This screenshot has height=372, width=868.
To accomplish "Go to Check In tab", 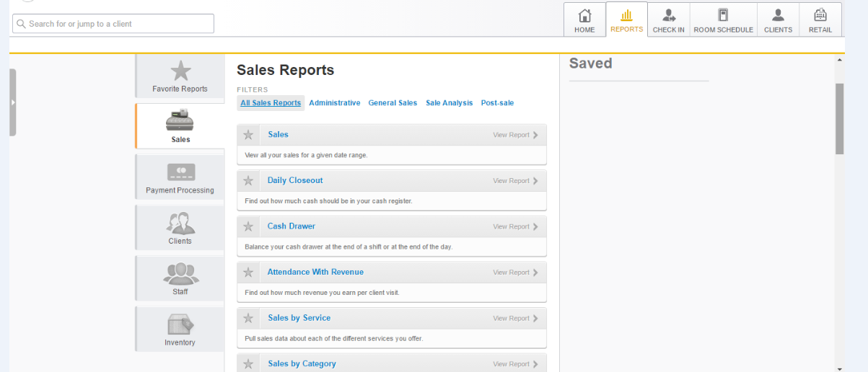I will coord(668,19).
